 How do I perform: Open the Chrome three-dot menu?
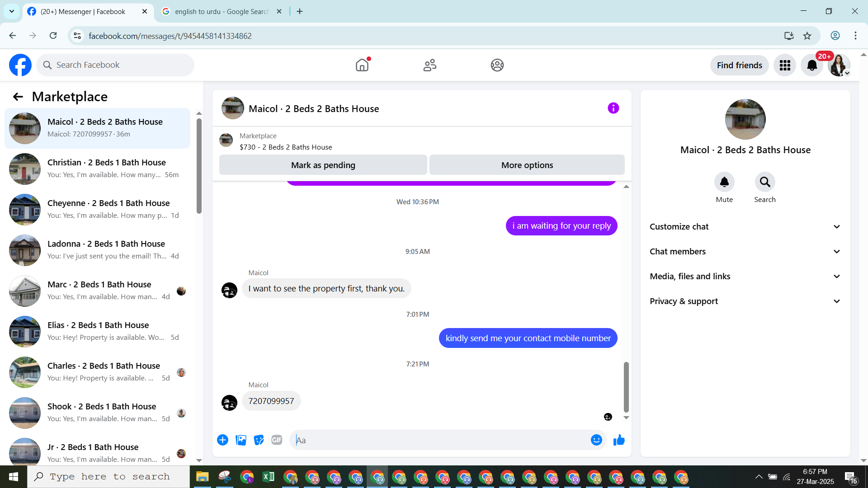pyautogui.click(x=855, y=36)
